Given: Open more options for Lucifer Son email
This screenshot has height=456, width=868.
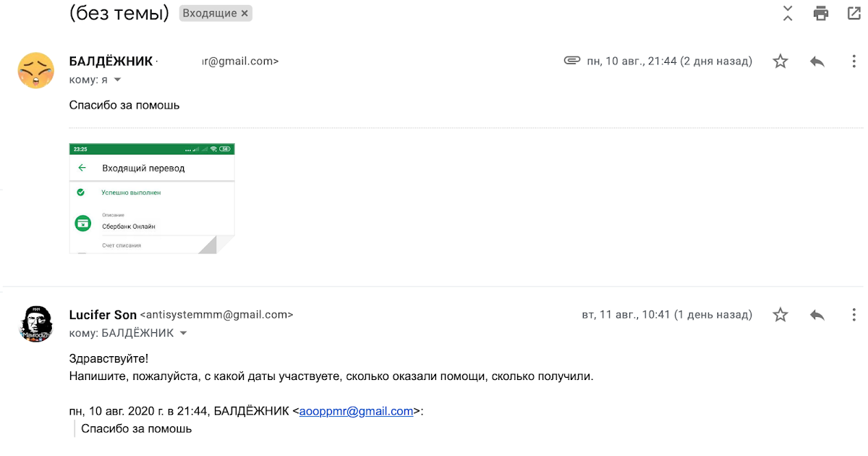Looking at the screenshot, I should click(x=854, y=315).
